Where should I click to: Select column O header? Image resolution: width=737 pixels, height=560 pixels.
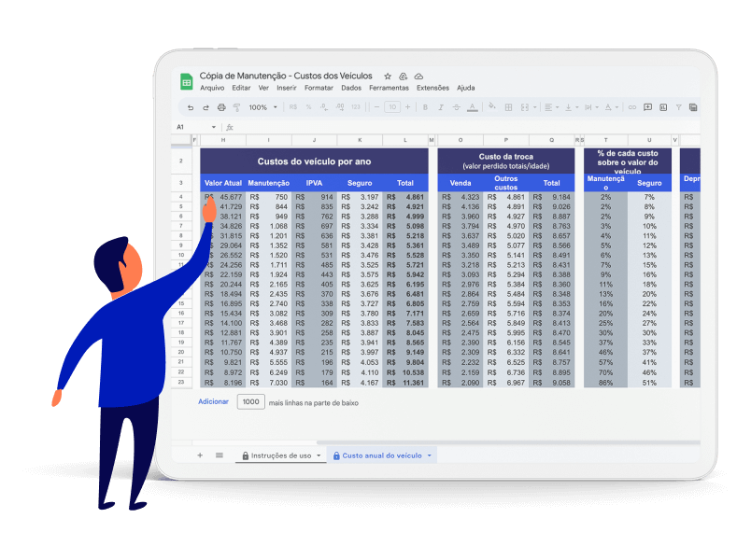coord(461,140)
